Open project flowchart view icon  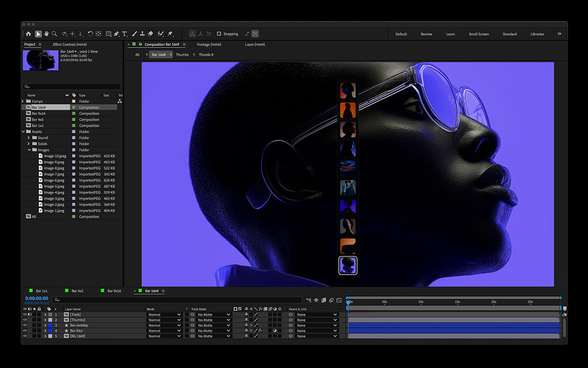point(119,101)
